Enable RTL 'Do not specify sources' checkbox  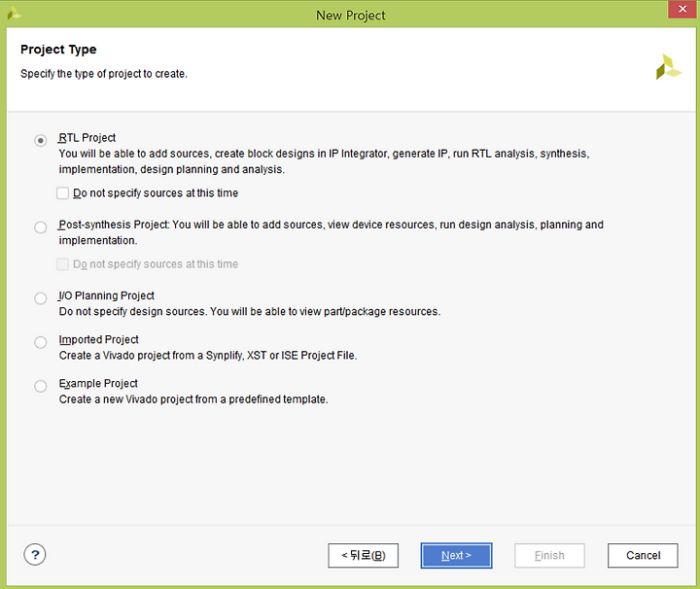62,193
